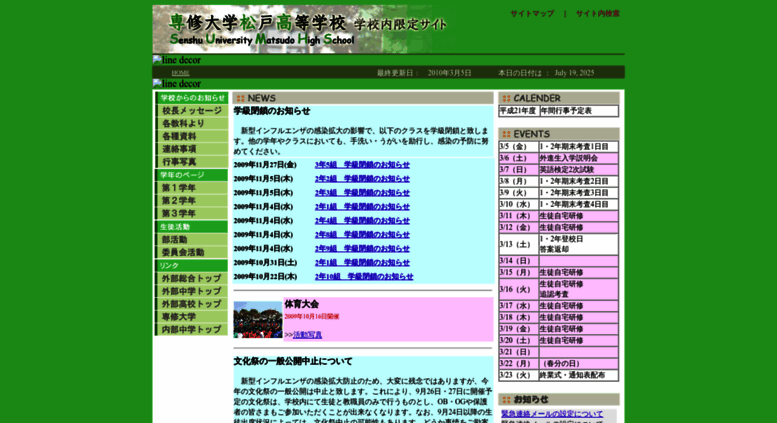This screenshot has height=423, width=777.
Task: Open the 活動写真 link
Action: [x=307, y=335]
